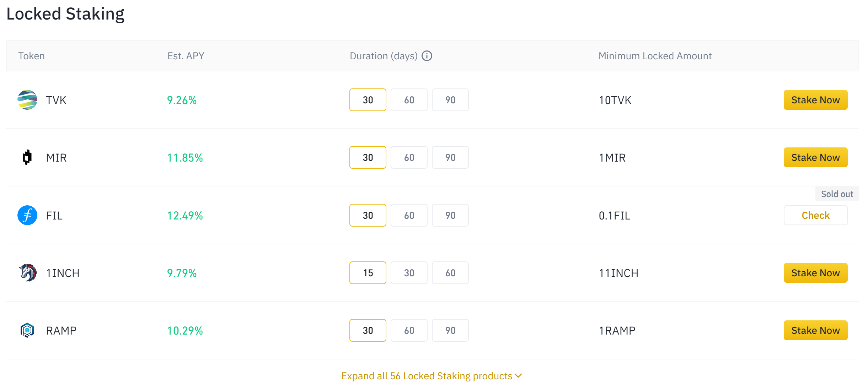Click the 12.49% APY value

[x=185, y=216]
